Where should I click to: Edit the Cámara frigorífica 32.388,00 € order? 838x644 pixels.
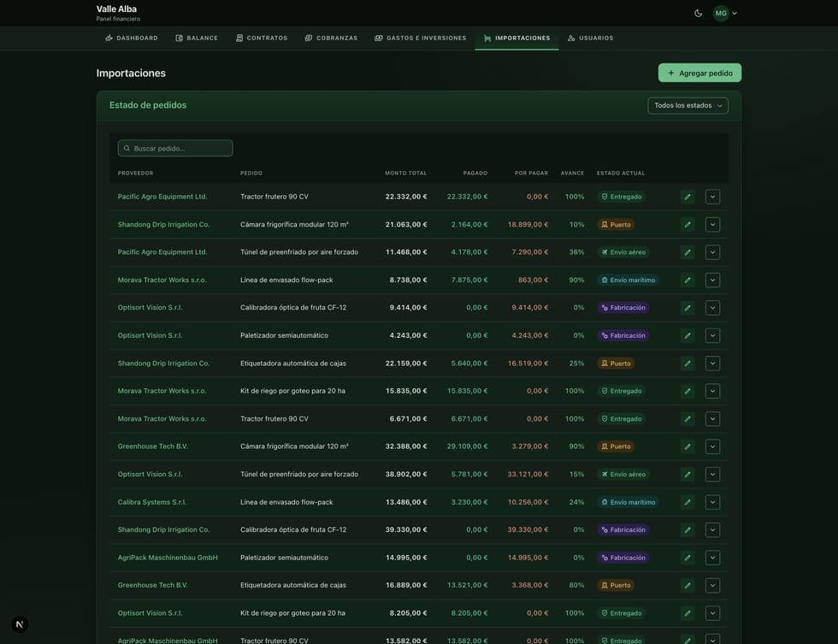pyautogui.click(x=688, y=446)
